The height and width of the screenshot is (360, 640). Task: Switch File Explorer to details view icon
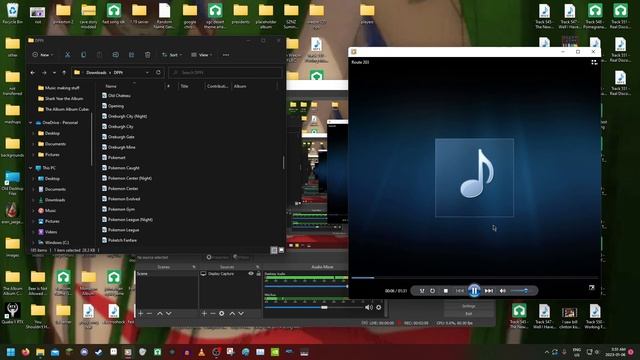pos(274,250)
